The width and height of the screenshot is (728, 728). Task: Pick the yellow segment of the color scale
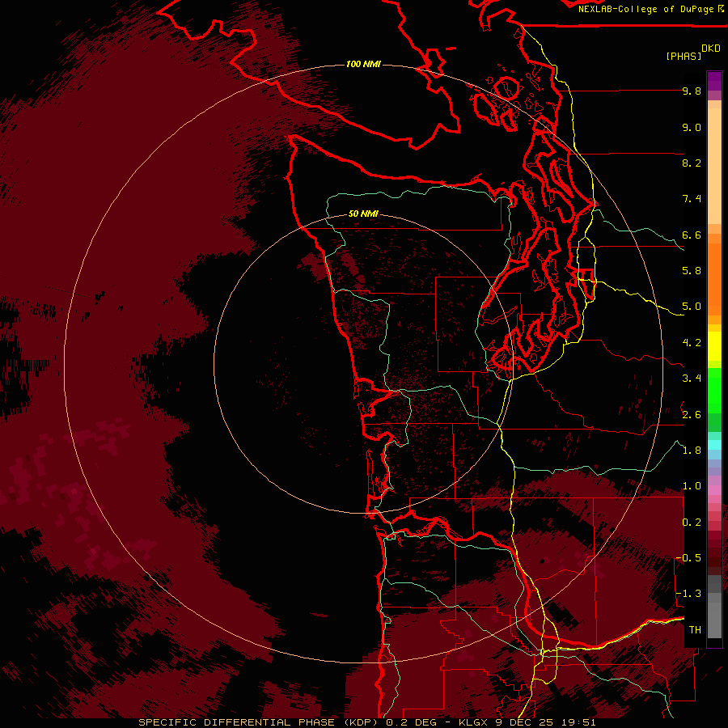click(714, 346)
